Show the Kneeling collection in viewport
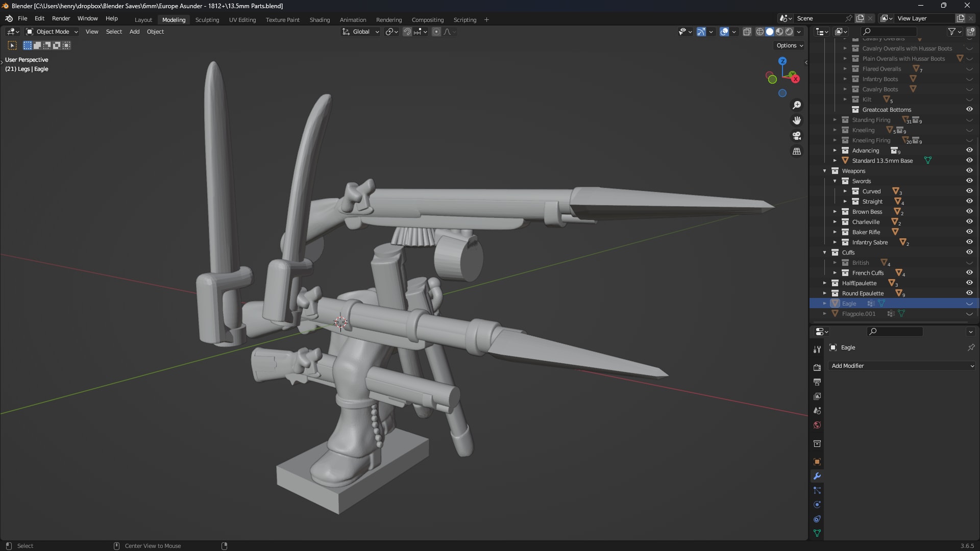Viewport: 980px width, 551px height. (969, 130)
